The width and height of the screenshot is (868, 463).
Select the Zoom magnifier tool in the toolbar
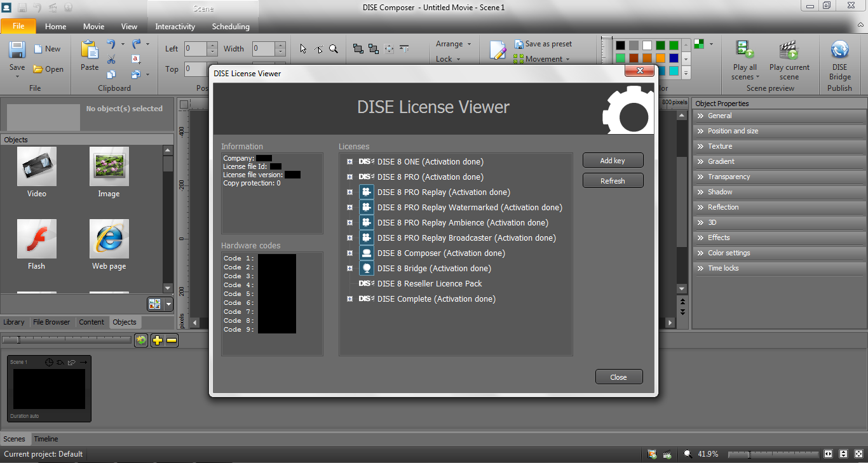(334, 48)
